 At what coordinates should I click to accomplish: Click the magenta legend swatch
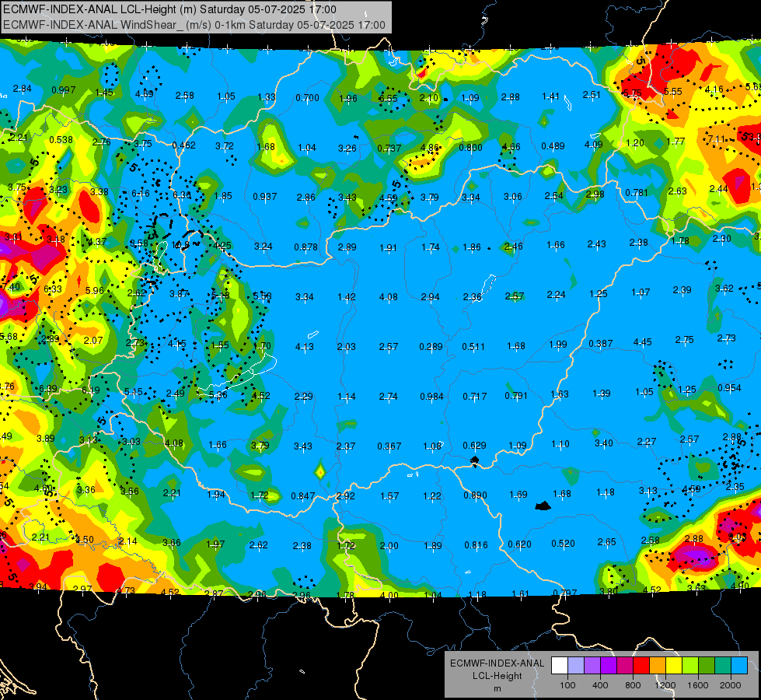coord(625,666)
